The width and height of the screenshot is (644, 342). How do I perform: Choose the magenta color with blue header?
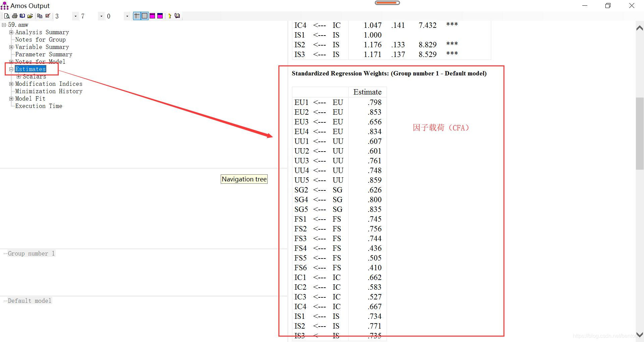coord(160,16)
